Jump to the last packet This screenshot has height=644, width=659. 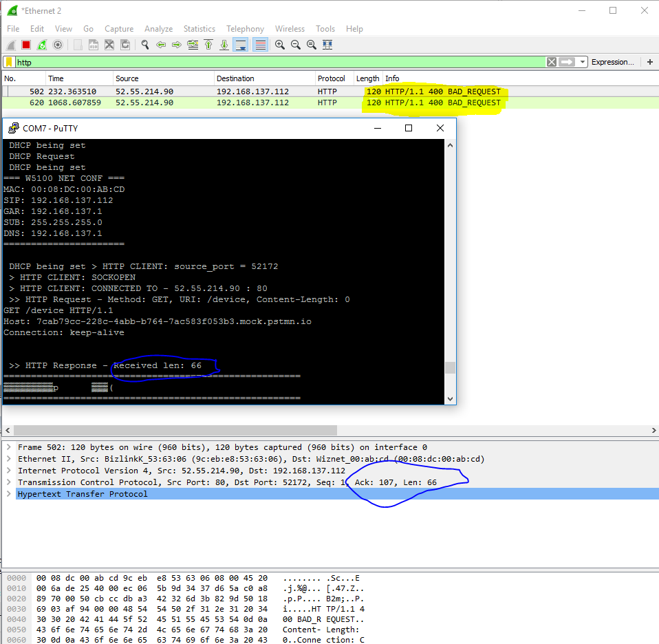(224, 45)
